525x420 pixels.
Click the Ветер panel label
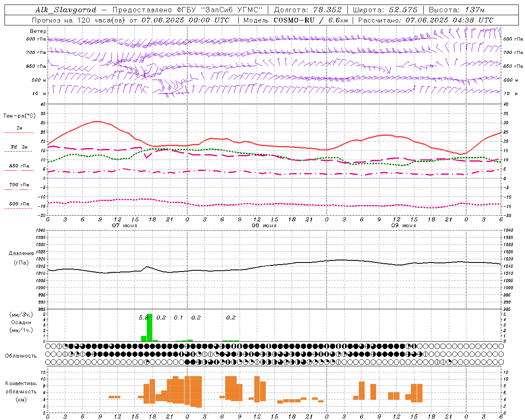click(38, 31)
